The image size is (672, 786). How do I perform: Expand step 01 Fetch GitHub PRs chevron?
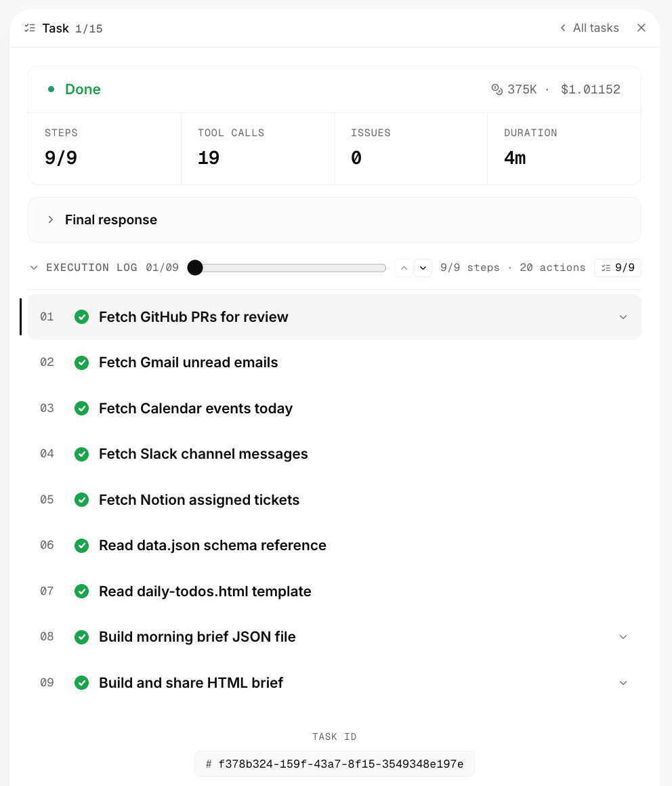click(623, 317)
